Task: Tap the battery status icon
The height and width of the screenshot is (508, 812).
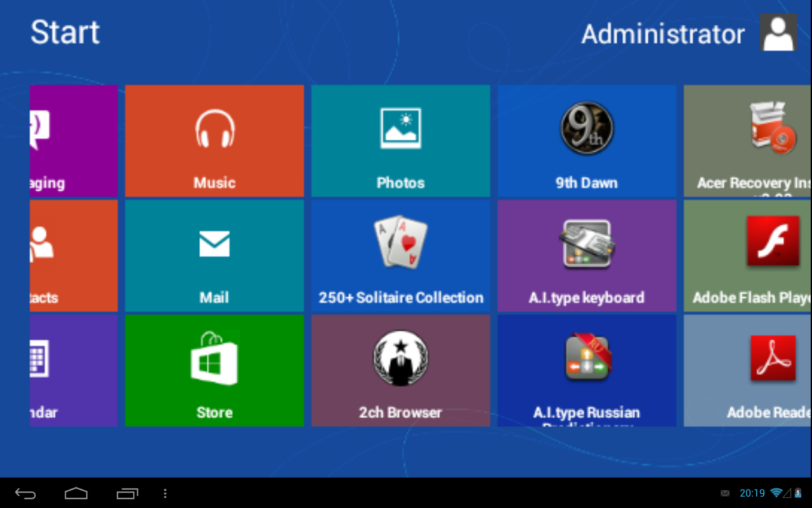Action: [x=798, y=493]
